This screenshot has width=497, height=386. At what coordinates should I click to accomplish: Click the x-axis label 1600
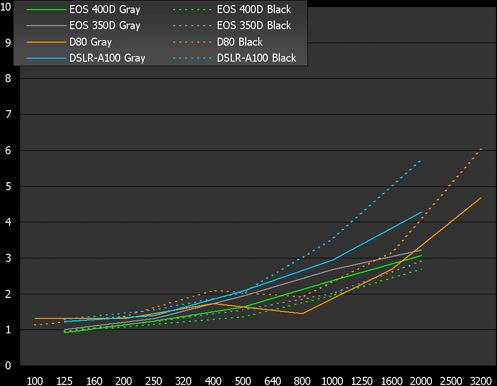click(392, 381)
